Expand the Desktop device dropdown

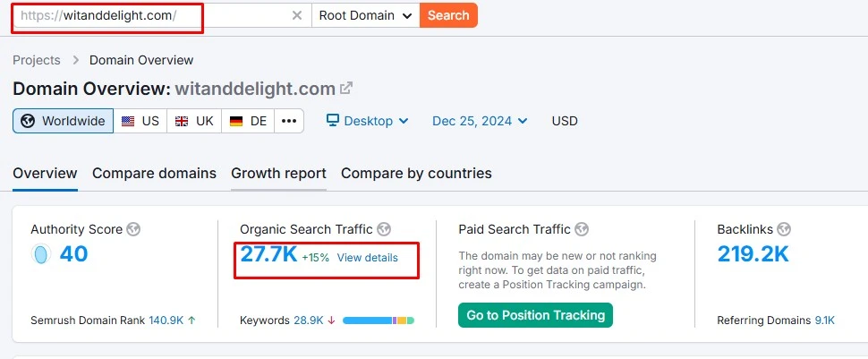(367, 121)
